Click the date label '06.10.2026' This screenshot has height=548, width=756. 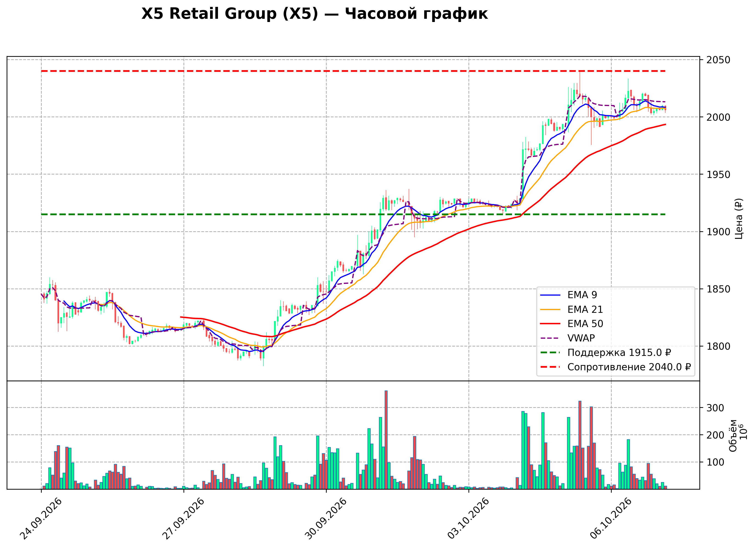tap(611, 519)
